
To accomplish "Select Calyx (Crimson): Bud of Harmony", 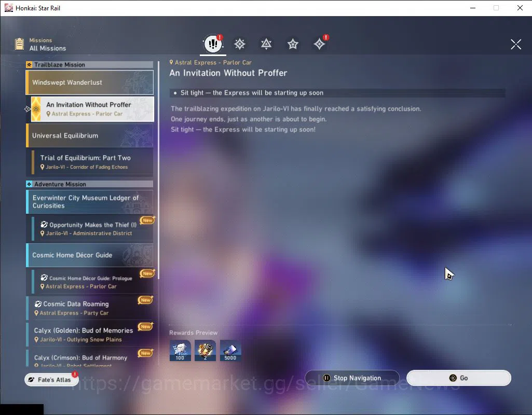I will click(x=90, y=358).
